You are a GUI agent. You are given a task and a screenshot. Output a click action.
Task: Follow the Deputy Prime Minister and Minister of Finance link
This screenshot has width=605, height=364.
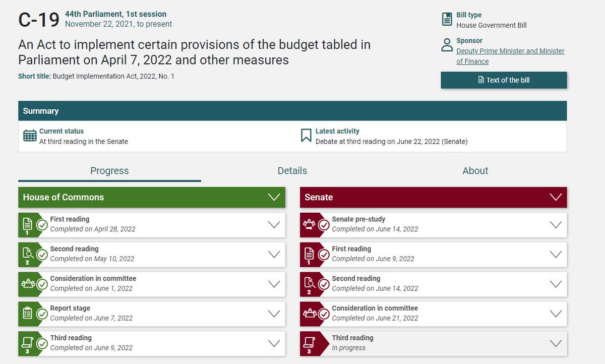tap(510, 51)
